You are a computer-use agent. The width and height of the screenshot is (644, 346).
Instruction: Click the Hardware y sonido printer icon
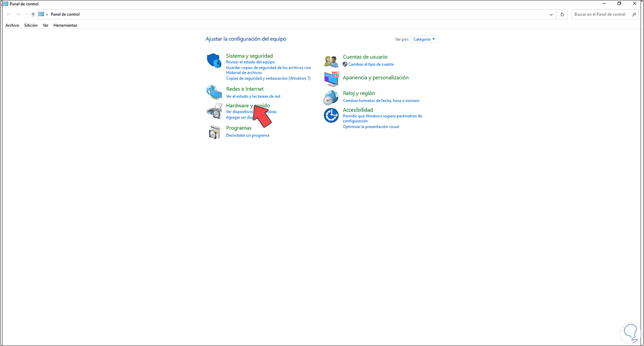(x=213, y=111)
